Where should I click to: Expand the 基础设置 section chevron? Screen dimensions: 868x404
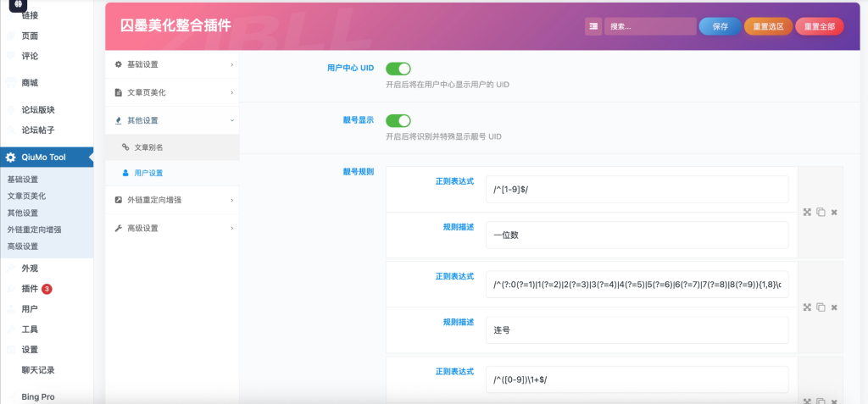pos(232,64)
